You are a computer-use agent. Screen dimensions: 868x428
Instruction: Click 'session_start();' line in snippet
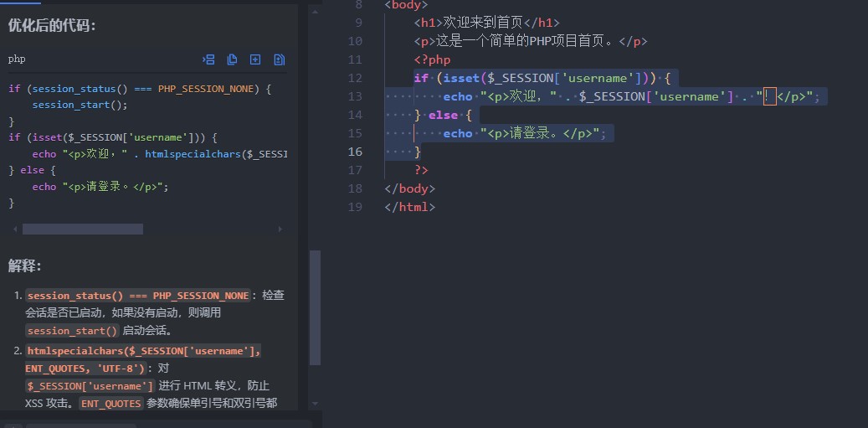coord(80,105)
